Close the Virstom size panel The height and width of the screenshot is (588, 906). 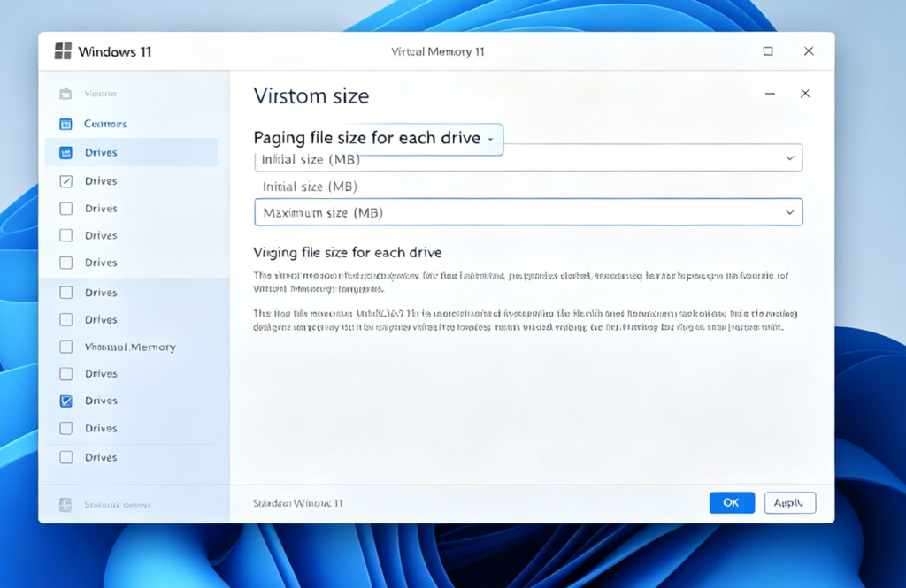point(805,94)
